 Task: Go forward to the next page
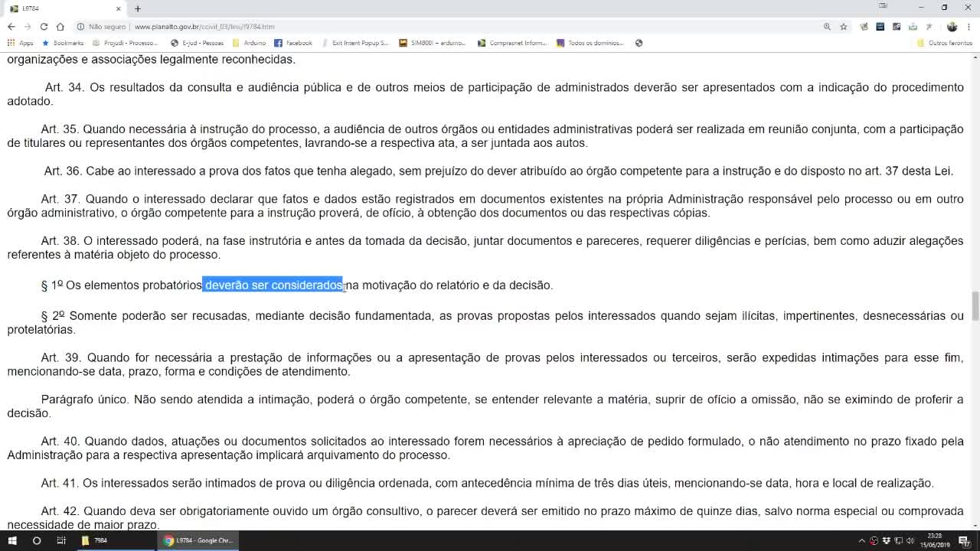click(27, 27)
